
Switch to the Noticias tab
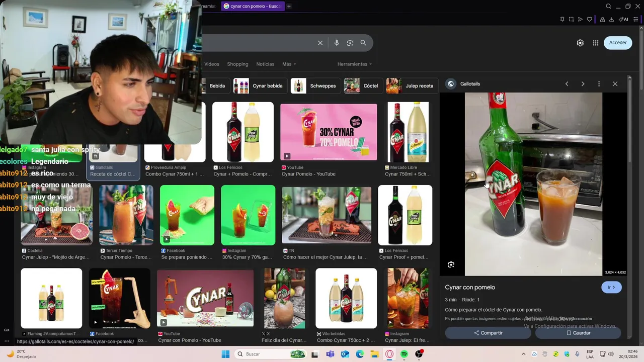click(265, 64)
